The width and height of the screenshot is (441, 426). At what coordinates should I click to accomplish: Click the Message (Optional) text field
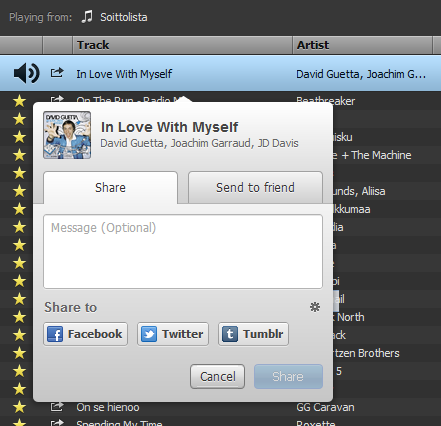point(183,252)
